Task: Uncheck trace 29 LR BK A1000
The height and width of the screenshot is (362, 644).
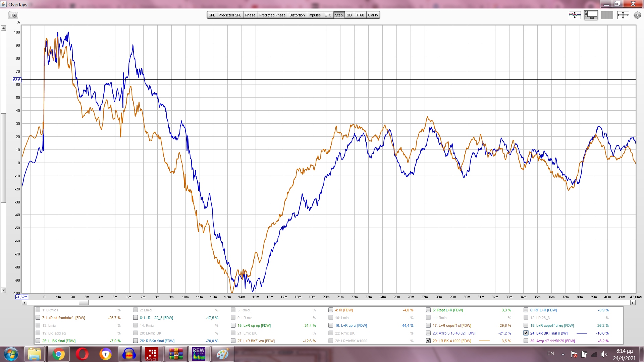Action: coord(428,341)
